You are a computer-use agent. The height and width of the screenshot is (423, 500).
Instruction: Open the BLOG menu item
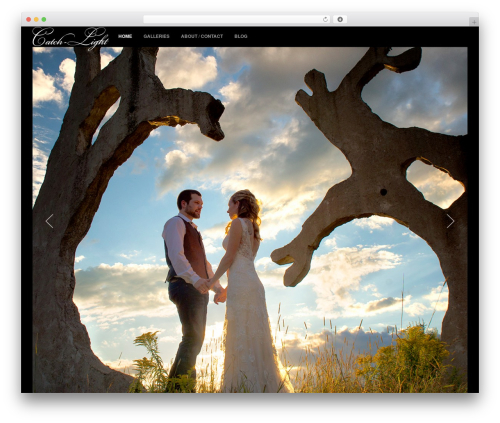pos(241,36)
